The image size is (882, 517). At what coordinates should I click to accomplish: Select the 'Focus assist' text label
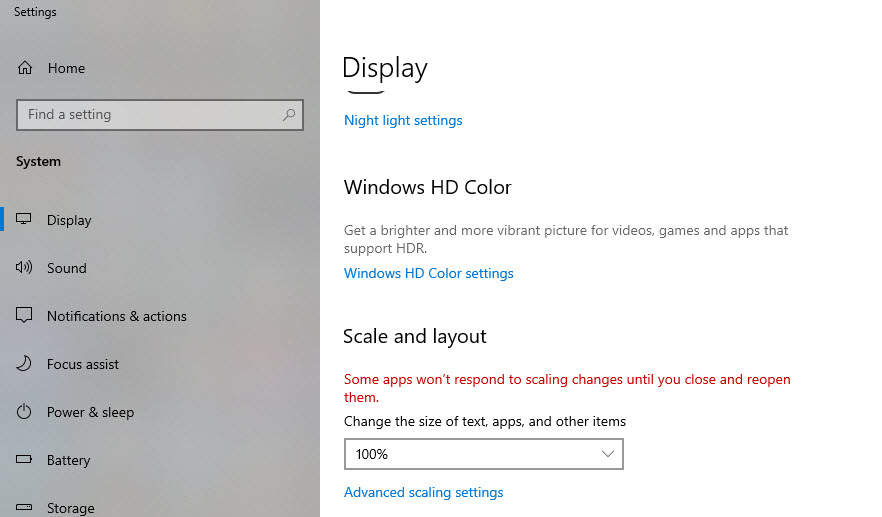coord(83,364)
